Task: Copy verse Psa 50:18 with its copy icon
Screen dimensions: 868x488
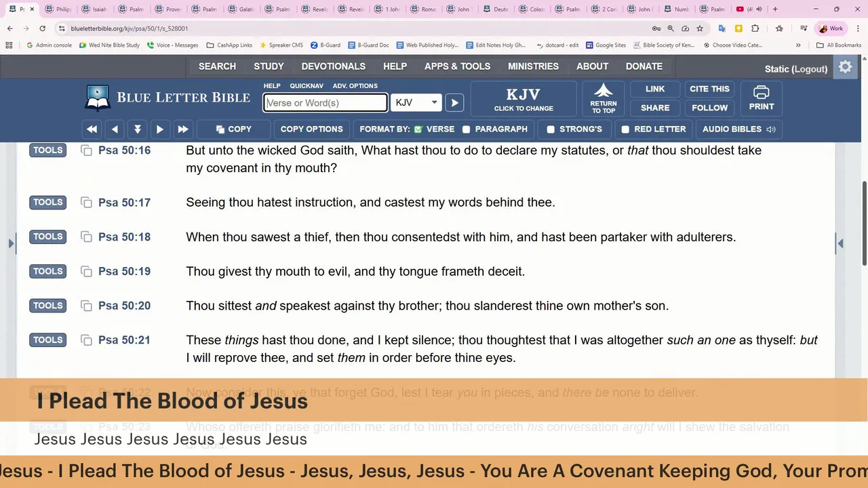Action: click(86, 237)
